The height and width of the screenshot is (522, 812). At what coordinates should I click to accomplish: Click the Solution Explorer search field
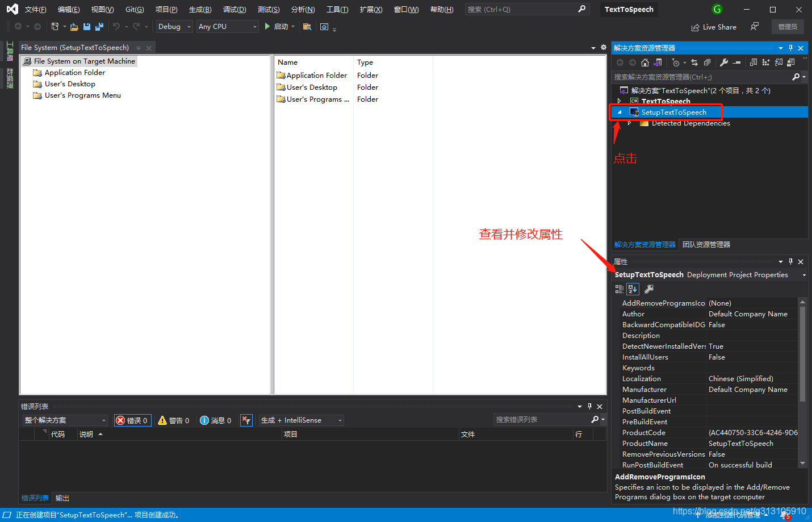pos(702,77)
